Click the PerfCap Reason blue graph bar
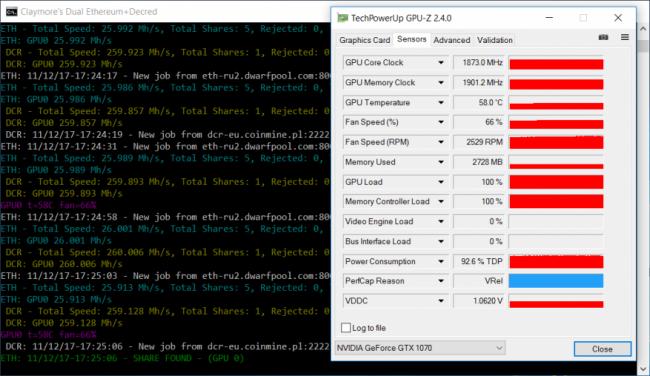This screenshot has height=376, width=650. coord(556,281)
